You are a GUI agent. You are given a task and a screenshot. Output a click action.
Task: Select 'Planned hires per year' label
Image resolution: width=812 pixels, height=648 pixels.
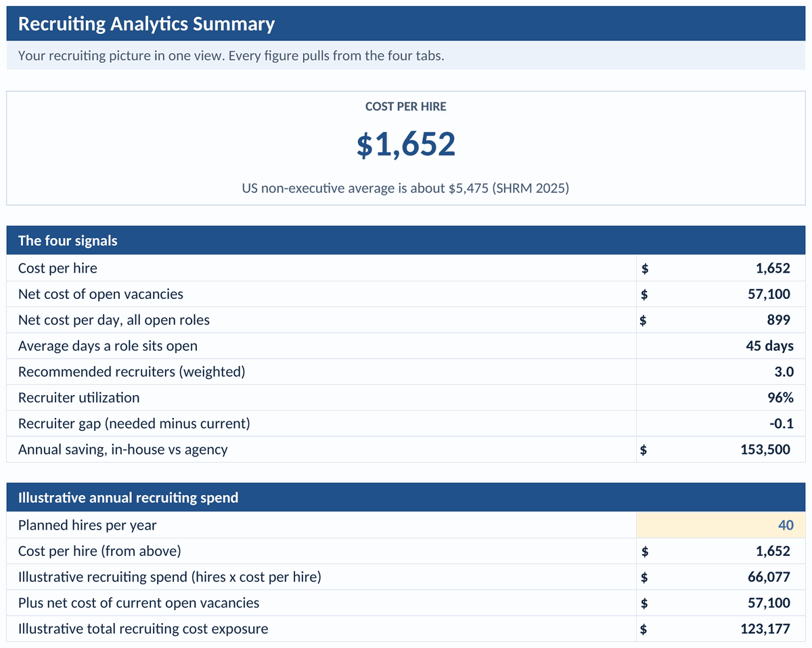pyautogui.click(x=87, y=525)
